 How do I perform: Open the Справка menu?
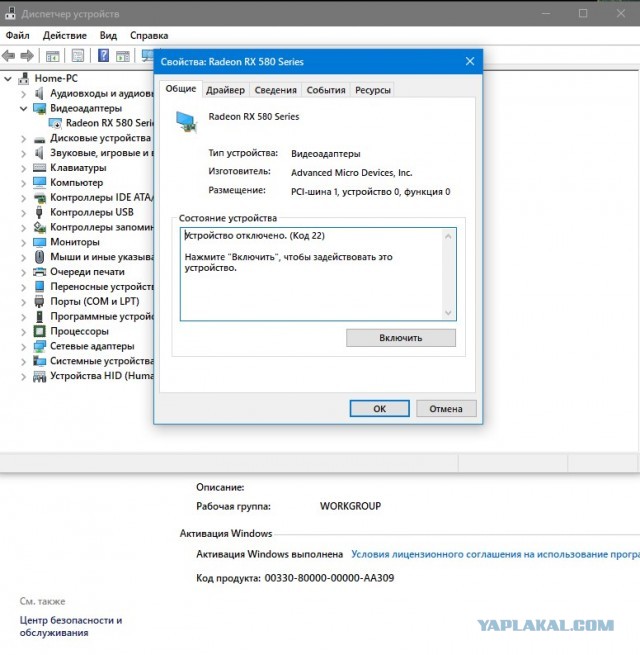point(149,36)
